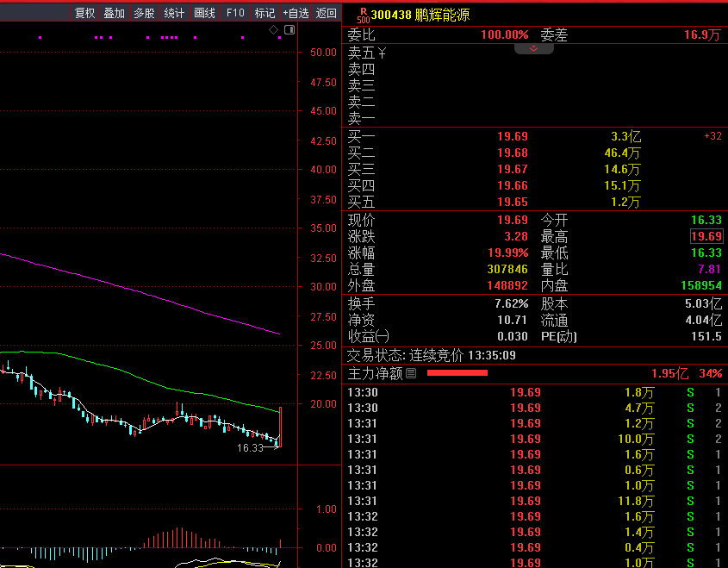The height and width of the screenshot is (568, 728).
Task: Open F10 company information
Action: 235,13
